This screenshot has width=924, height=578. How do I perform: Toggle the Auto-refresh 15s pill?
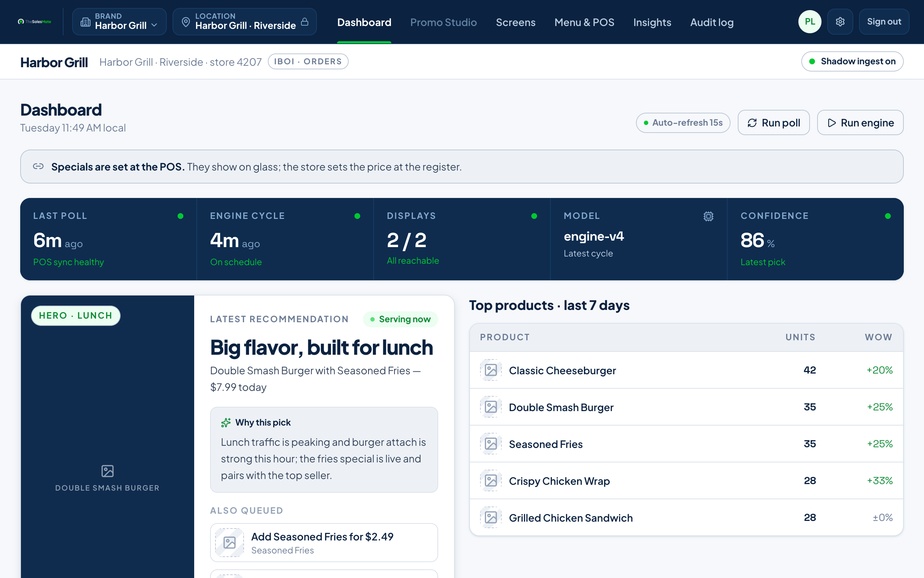(683, 123)
